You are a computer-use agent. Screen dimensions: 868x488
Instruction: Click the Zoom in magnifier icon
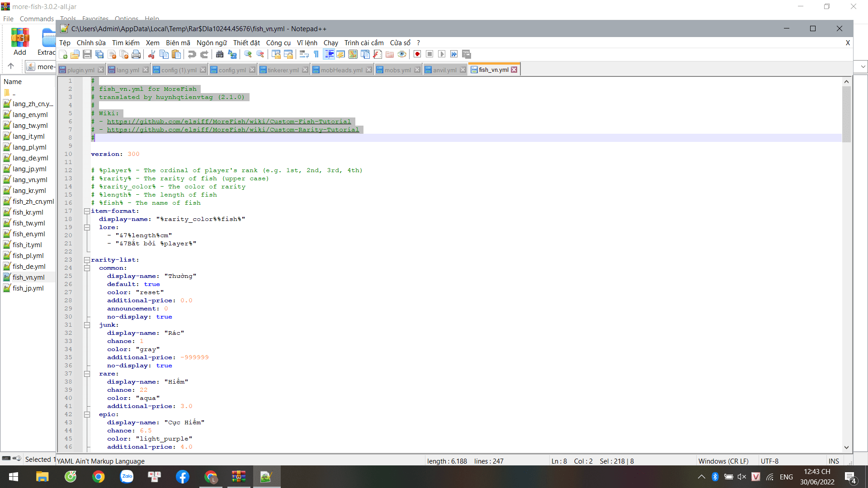pyautogui.click(x=248, y=54)
